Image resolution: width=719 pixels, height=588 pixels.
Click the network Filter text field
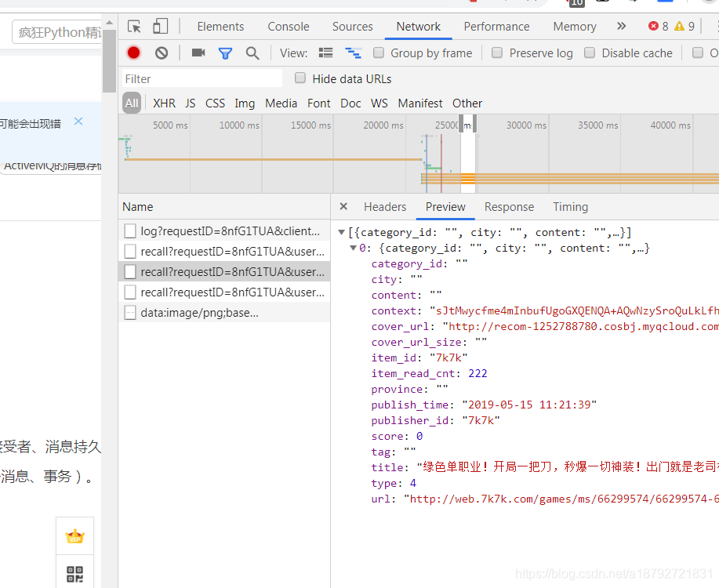click(x=202, y=78)
